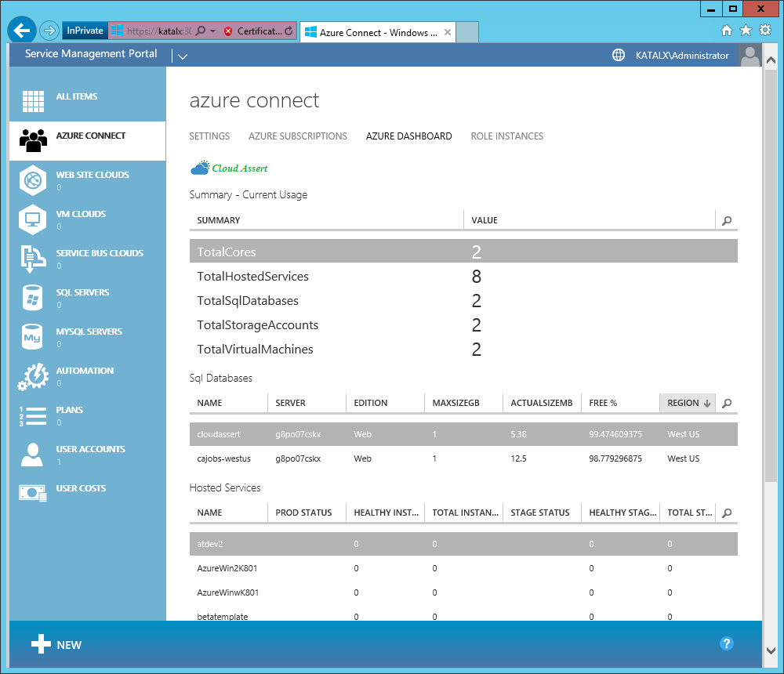Viewport: 784px width, 674px height.
Task: Refresh the page in address bar
Action: point(289,31)
